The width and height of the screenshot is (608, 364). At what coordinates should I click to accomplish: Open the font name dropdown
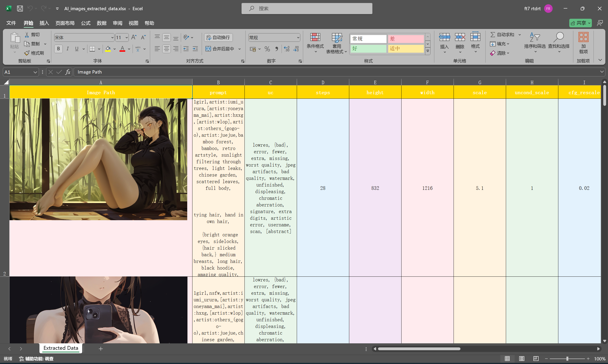[x=112, y=37]
